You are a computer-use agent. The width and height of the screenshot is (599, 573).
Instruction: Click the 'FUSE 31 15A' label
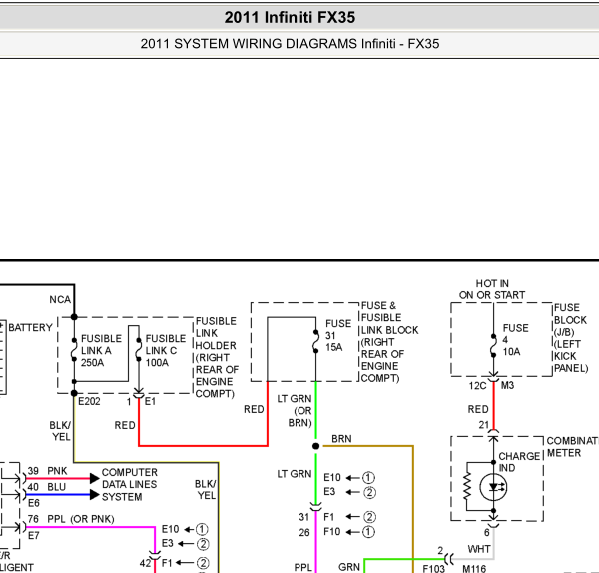(x=338, y=335)
